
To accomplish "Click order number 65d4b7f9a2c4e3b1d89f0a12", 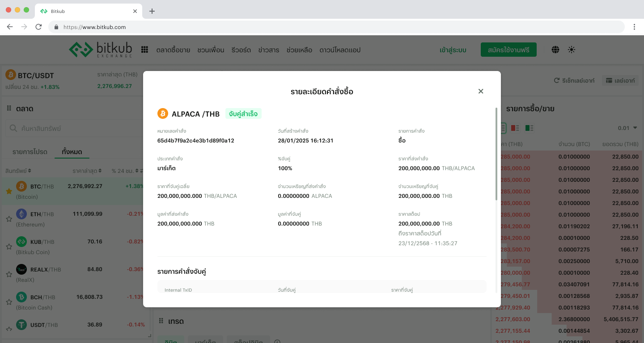I will (x=196, y=141).
